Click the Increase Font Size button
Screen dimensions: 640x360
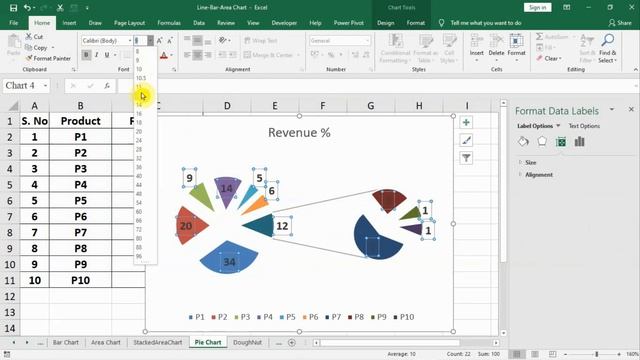click(x=160, y=40)
